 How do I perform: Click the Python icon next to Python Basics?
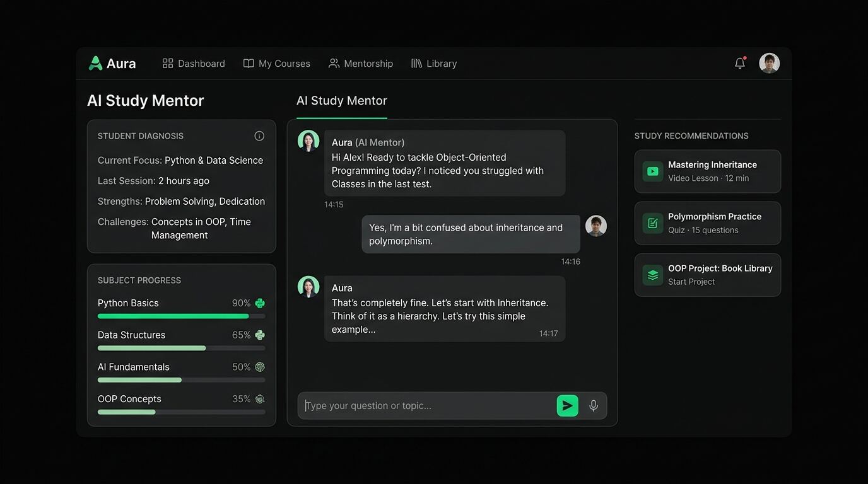(260, 303)
